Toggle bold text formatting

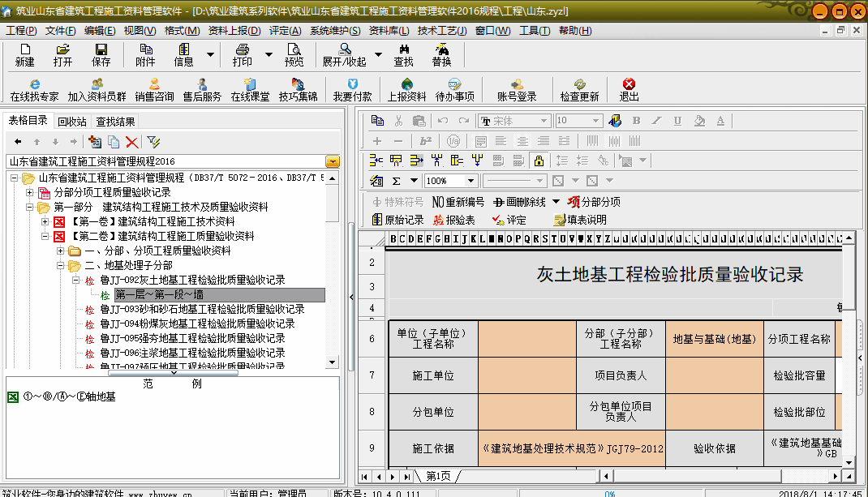pos(636,121)
